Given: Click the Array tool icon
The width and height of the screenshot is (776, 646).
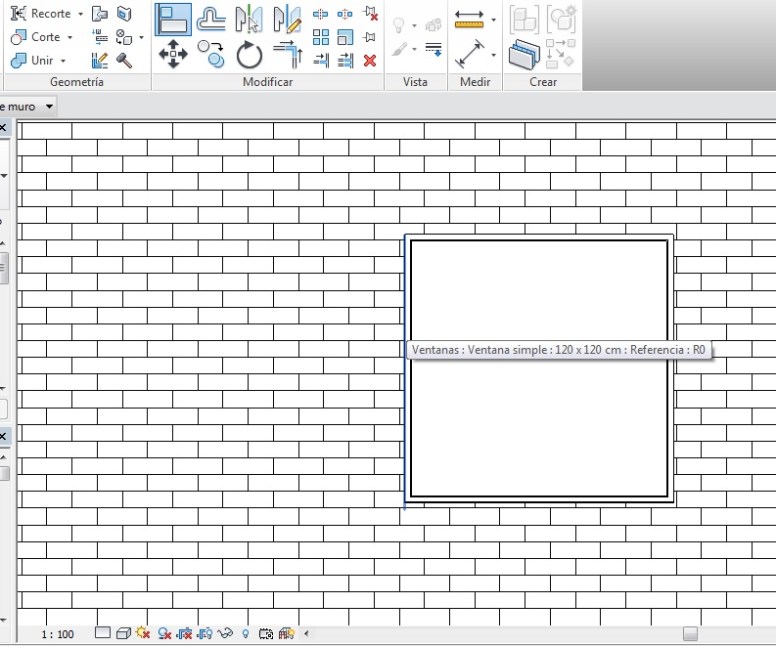Looking at the screenshot, I should 321,37.
